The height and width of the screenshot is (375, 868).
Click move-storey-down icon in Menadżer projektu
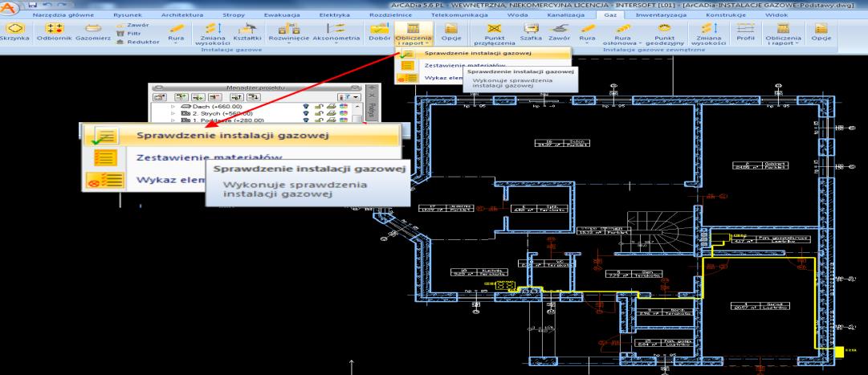click(x=254, y=97)
